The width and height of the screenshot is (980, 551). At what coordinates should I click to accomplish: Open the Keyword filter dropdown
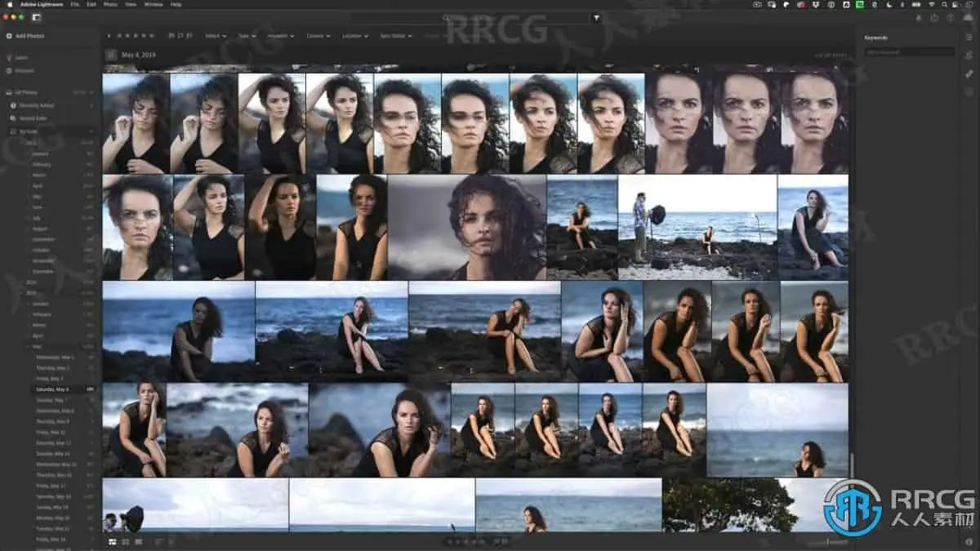(x=282, y=36)
